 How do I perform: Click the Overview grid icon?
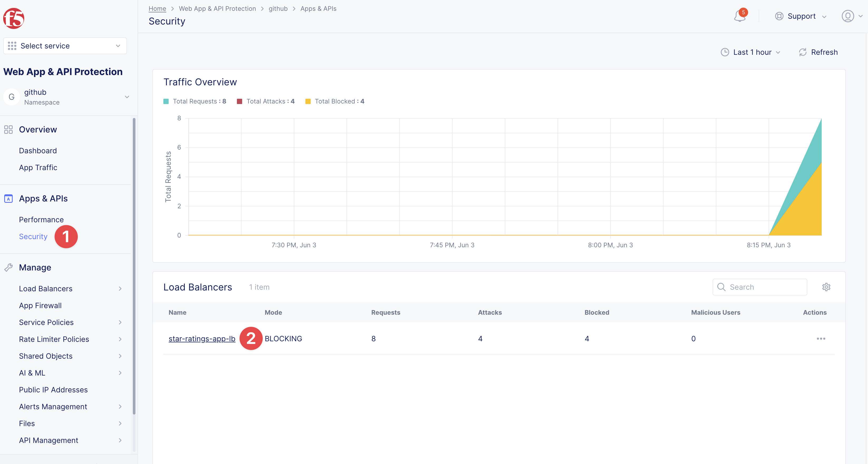8,130
